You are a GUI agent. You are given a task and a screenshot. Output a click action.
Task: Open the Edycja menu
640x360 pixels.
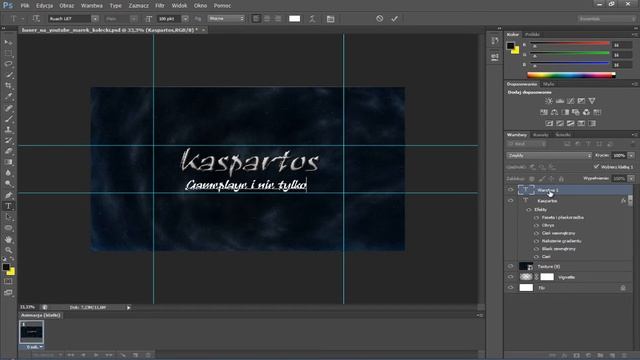click(x=44, y=6)
